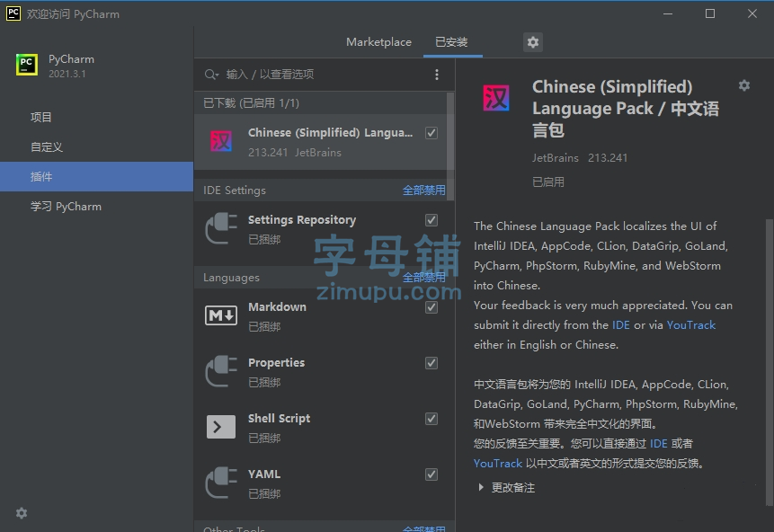Image resolution: width=774 pixels, height=532 pixels.
Task: Click the PyCharm title bar app icon
Action: (x=13, y=13)
